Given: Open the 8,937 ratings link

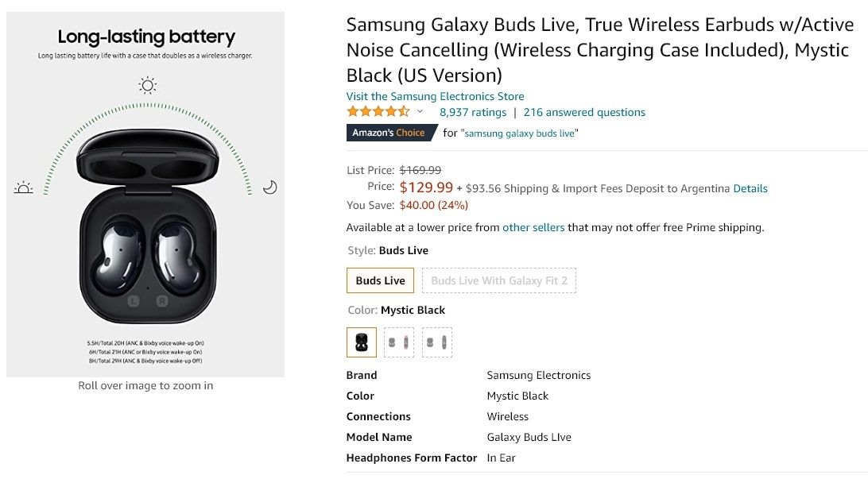Looking at the screenshot, I should (x=473, y=112).
